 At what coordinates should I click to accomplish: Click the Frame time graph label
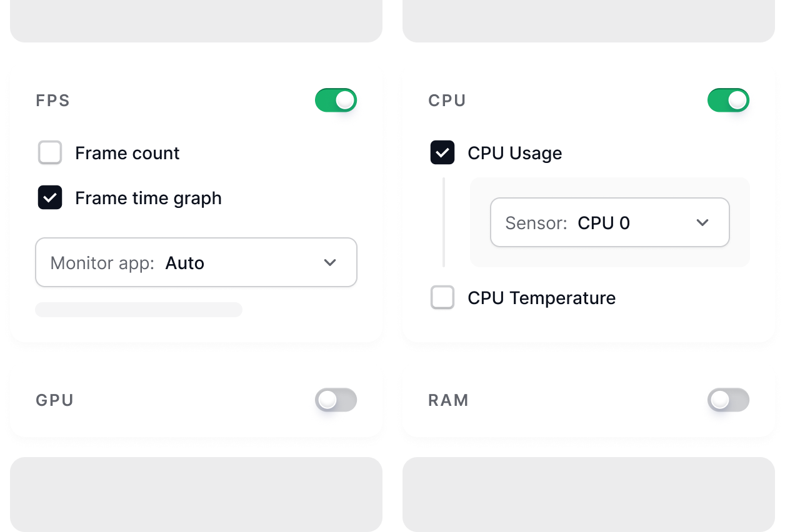click(x=149, y=198)
